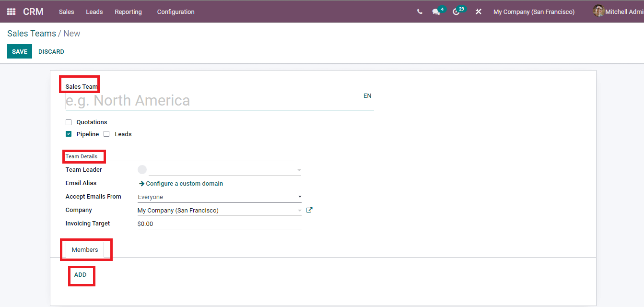The width and height of the screenshot is (644, 307).
Task: Open the activities clock icon with badge 29
Action: (456, 12)
